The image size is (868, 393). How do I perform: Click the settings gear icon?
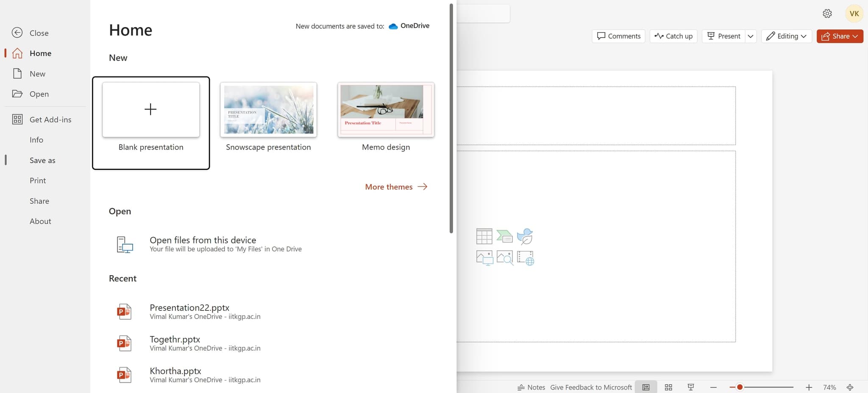coord(827,14)
